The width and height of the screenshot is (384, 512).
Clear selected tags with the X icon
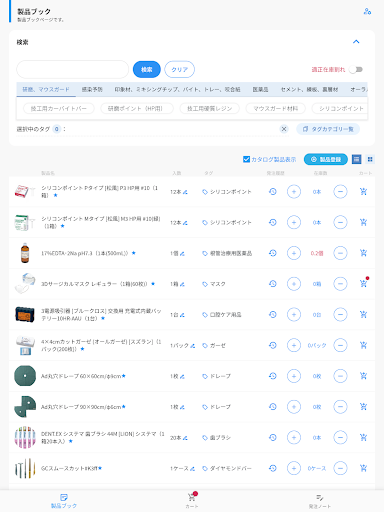[x=284, y=129]
